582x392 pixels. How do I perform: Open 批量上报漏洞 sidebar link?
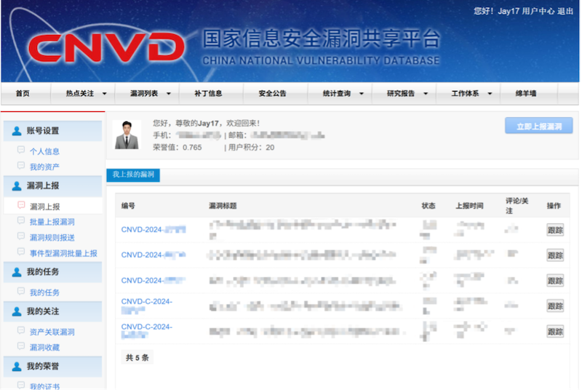click(x=52, y=222)
